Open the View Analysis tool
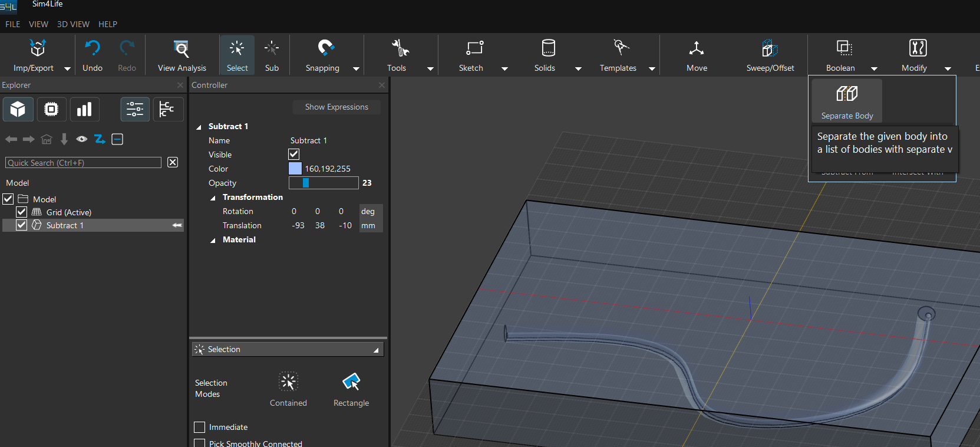 (x=182, y=55)
